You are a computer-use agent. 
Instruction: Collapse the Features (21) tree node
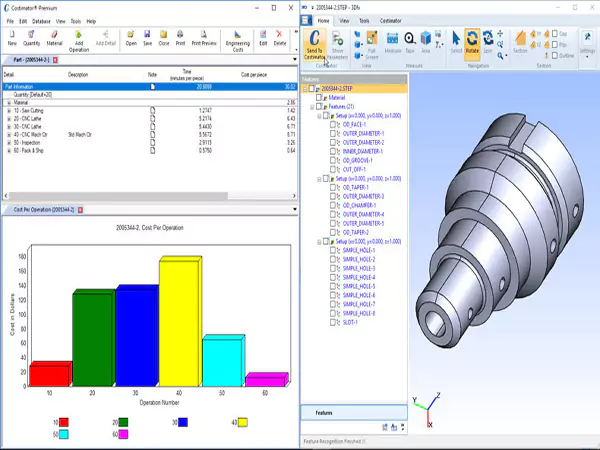click(x=312, y=106)
